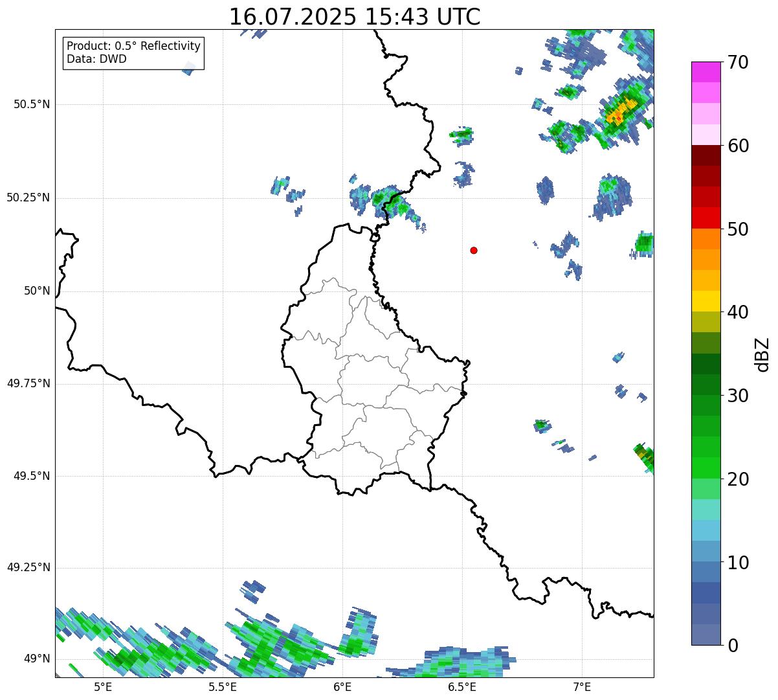Click the colorbar tick label "0"
This screenshot has width=778, height=700.
click(732, 646)
